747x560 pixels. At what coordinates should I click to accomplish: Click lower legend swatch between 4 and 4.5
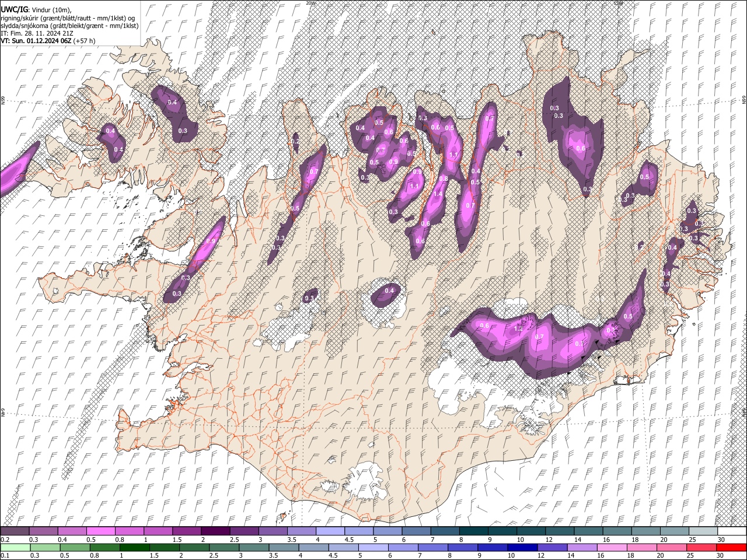click(x=313, y=547)
